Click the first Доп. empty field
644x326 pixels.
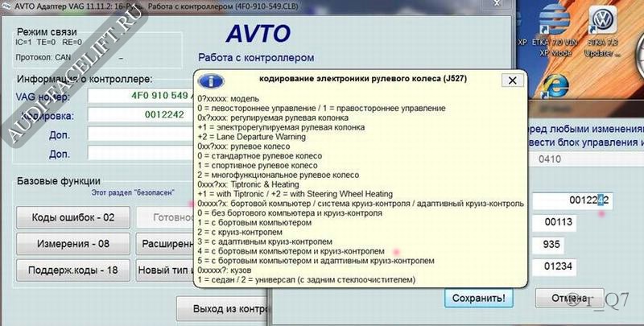click(x=142, y=134)
